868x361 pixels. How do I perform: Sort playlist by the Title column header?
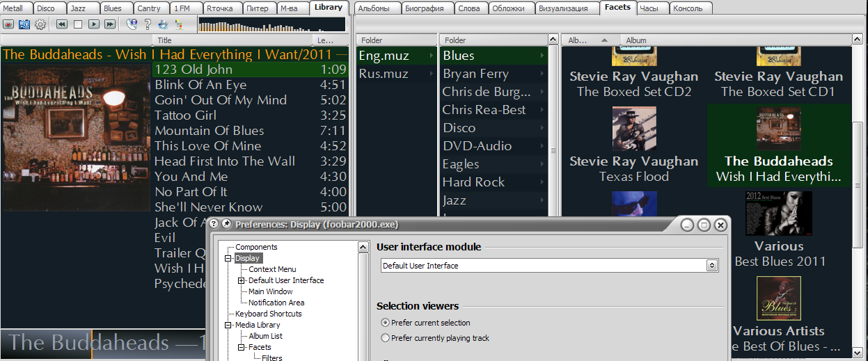click(x=232, y=40)
